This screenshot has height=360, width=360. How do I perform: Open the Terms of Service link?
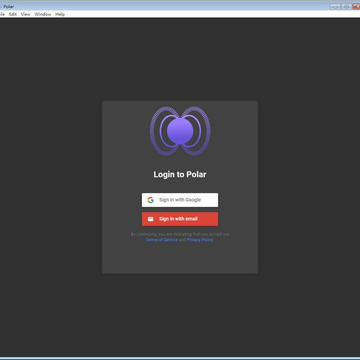pos(162,240)
